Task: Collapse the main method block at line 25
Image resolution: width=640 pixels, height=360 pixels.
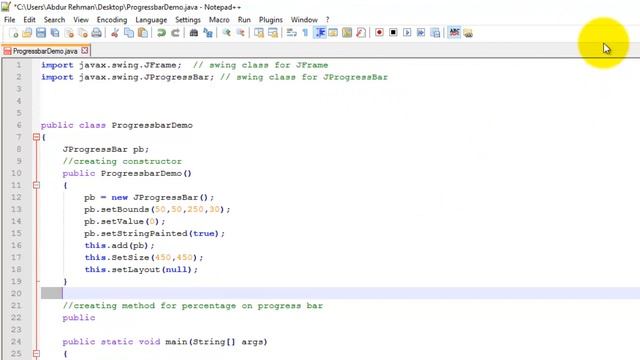Action: [x=36, y=353]
